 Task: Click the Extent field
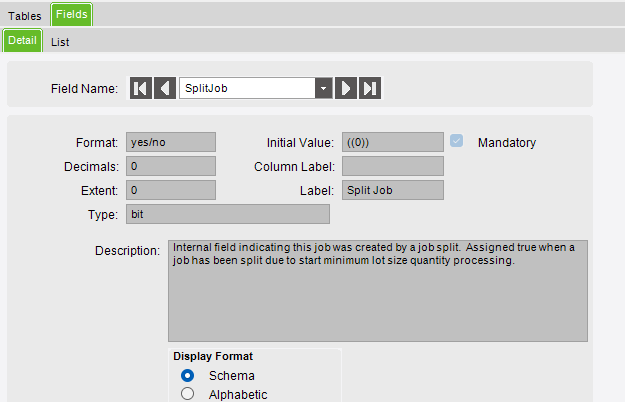tap(171, 190)
